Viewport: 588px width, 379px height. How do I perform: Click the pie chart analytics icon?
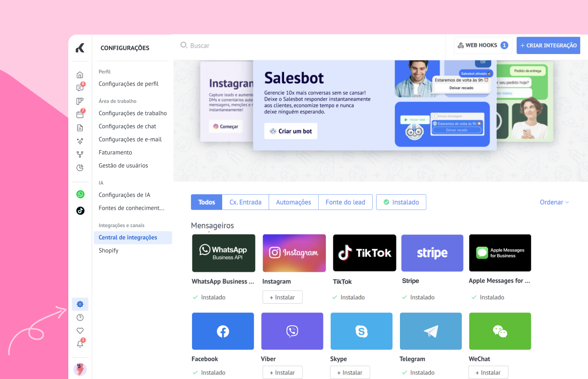pyautogui.click(x=80, y=167)
